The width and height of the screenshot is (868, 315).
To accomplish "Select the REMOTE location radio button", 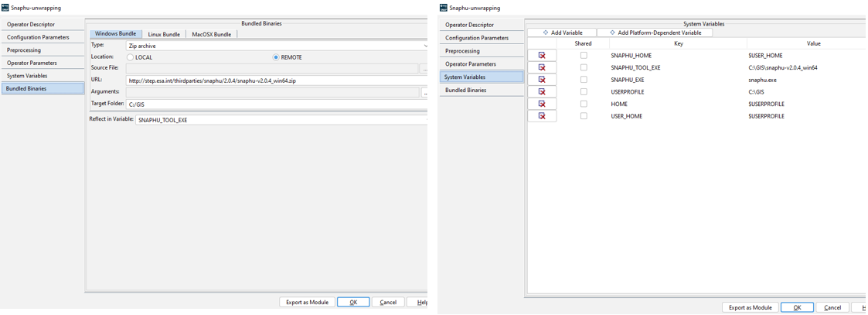I will [276, 57].
